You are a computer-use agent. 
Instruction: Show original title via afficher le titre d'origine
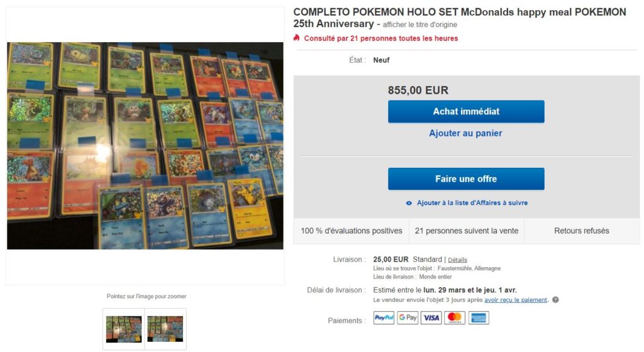[x=419, y=25]
